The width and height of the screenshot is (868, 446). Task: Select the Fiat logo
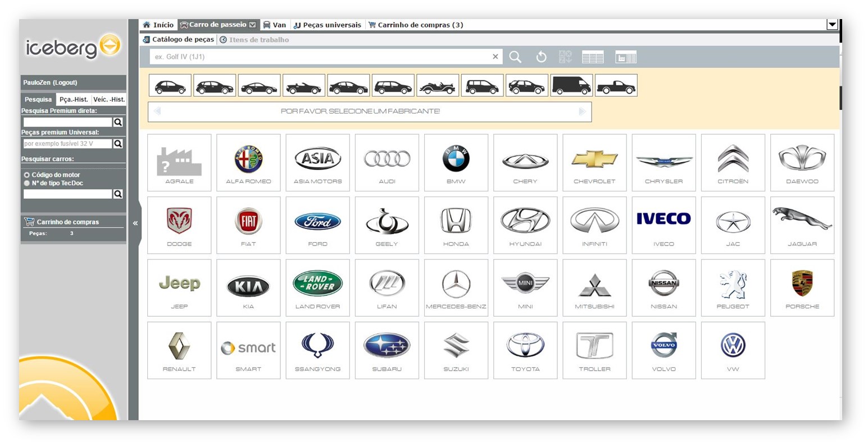tap(248, 225)
